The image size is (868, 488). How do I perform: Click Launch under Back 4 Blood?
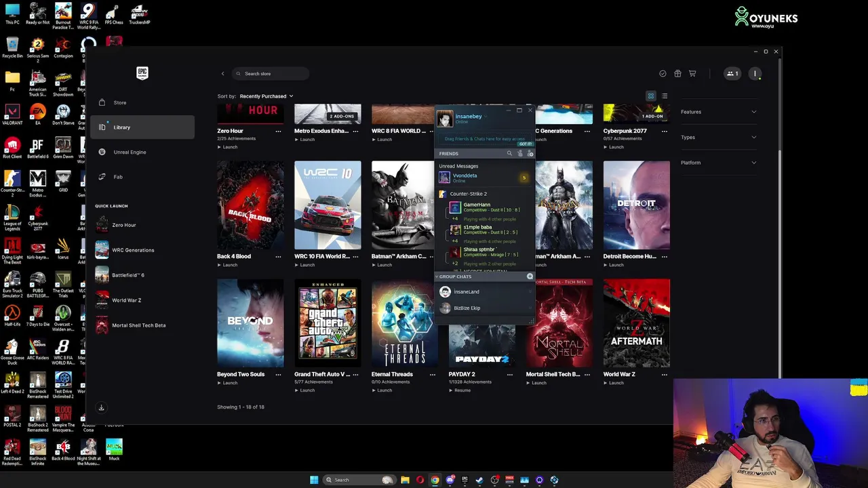[x=227, y=265]
